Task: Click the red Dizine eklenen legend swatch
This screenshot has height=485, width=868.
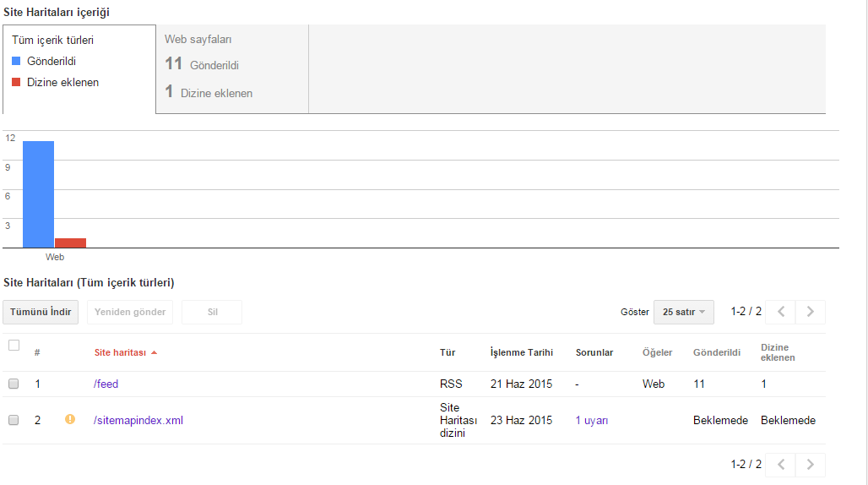Action: tap(16, 82)
